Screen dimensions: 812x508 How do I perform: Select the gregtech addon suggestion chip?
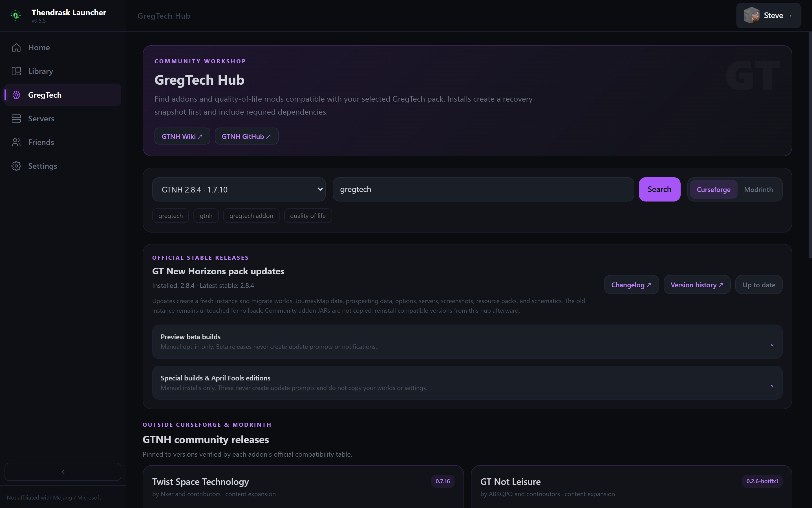click(251, 216)
